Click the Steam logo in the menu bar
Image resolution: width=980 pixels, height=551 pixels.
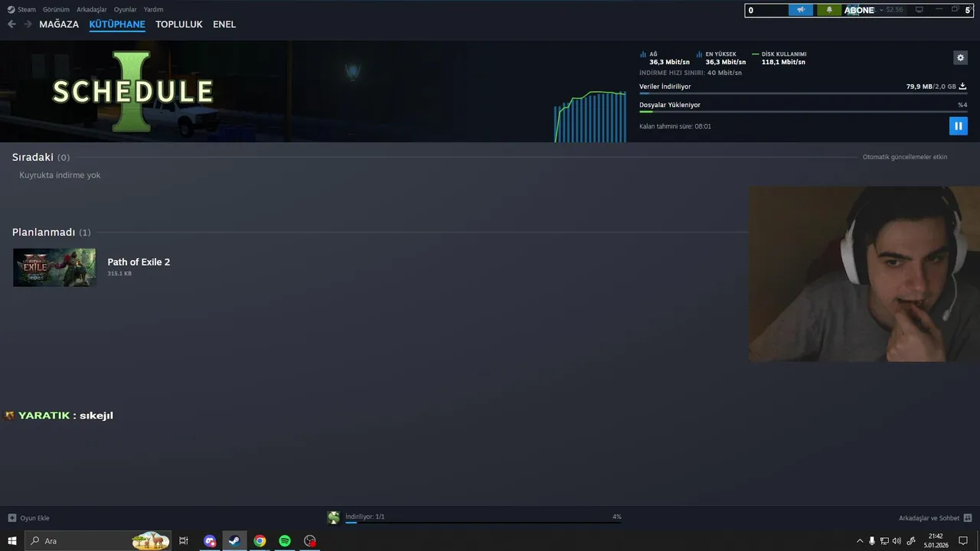pos(11,9)
